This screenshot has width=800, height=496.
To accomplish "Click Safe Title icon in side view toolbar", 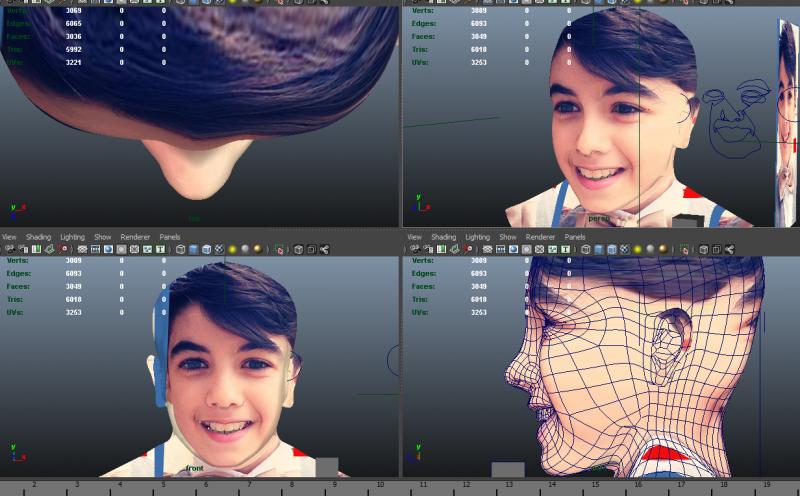I will (565, 249).
